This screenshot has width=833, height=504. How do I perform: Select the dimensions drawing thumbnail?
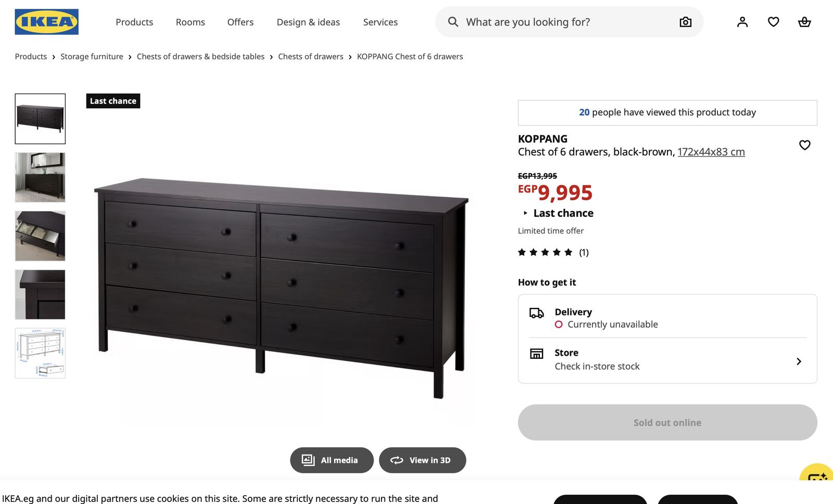pos(40,353)
